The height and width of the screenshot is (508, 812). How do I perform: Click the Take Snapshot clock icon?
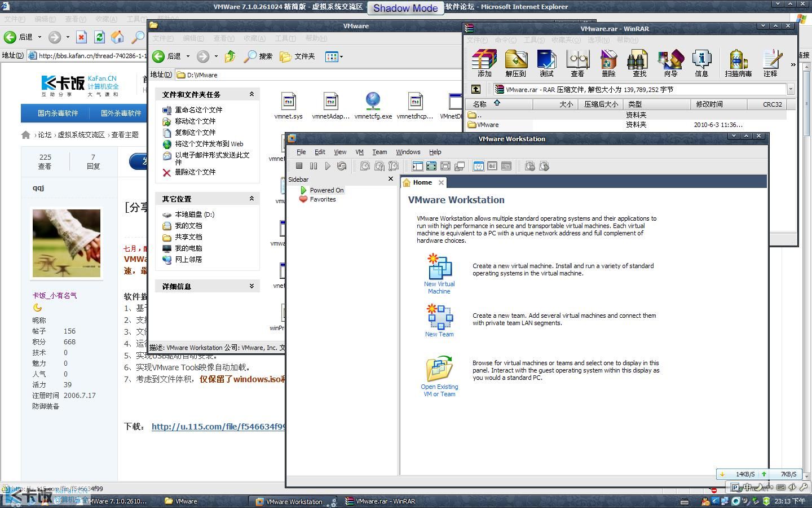pos(365,166)
